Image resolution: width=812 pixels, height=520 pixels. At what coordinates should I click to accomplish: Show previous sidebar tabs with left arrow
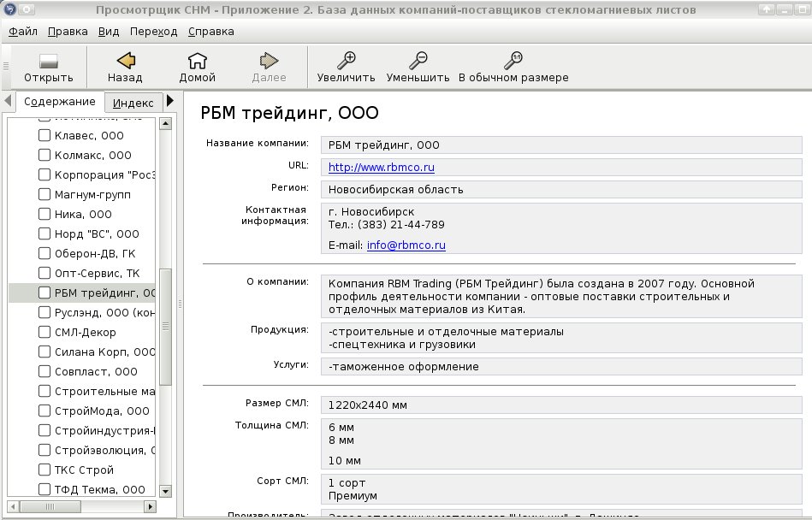click(x=8, y=100)
